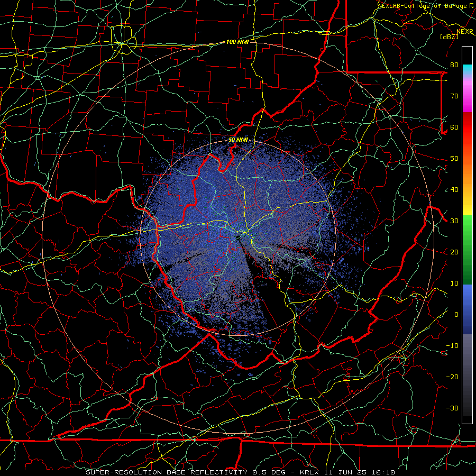Screen dimensions: 476x476
Task: Click the 20 dBZ legend value
Action: [454, 252]
